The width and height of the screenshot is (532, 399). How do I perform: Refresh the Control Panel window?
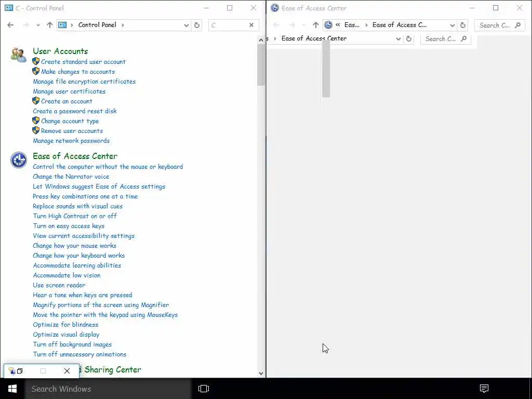pyautogui.click(x=197, y=25)
